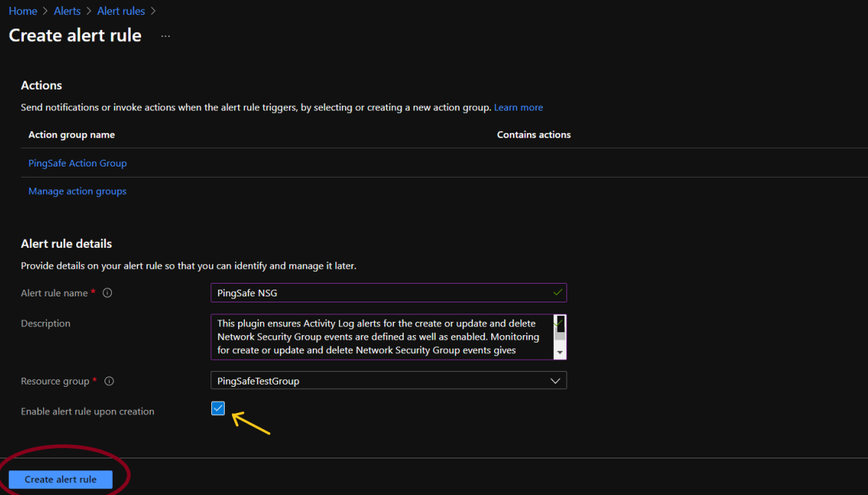Click the Action group name column header
The width and height of the screenshot is (868, 495).
point(72,135)
